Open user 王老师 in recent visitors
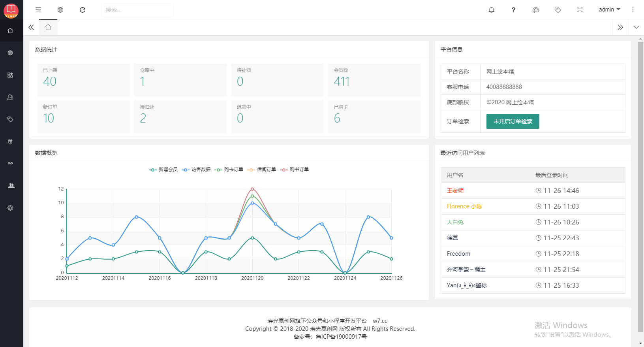Viewport: 644px width, 347px height. coord(455,190)
